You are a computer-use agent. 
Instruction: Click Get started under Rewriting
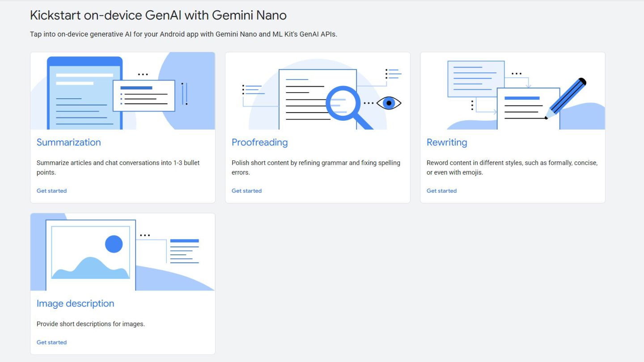[x=441, y=191]
